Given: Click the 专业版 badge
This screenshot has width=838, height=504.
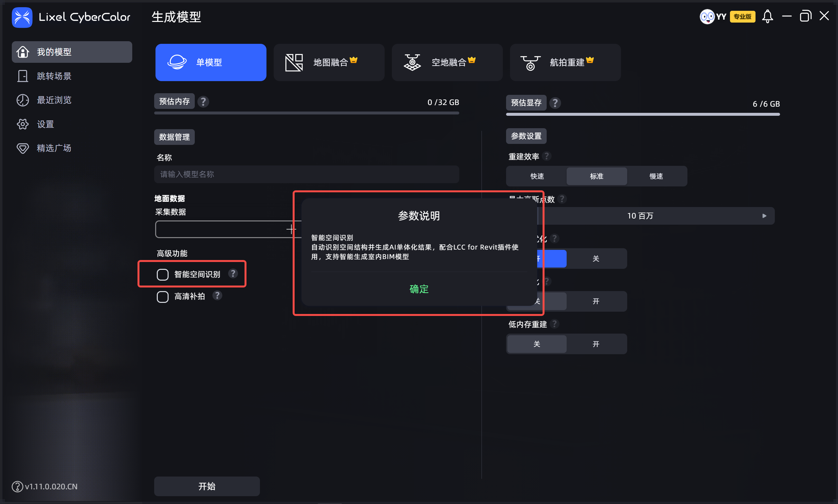Looking at the screenshot, I should pyautogui.click(x=742, y=17).
